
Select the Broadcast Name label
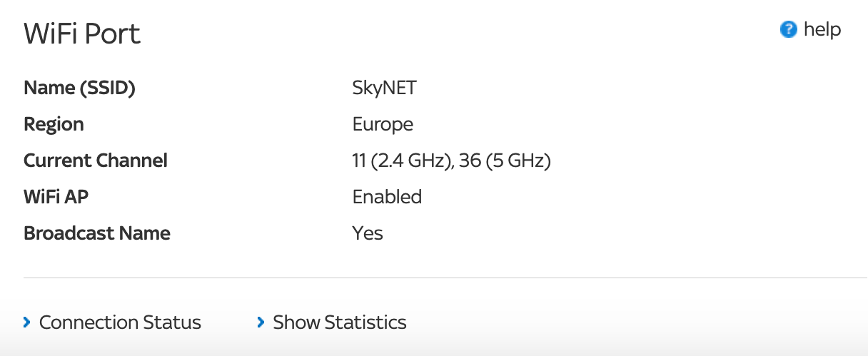(x=97, y=233)
